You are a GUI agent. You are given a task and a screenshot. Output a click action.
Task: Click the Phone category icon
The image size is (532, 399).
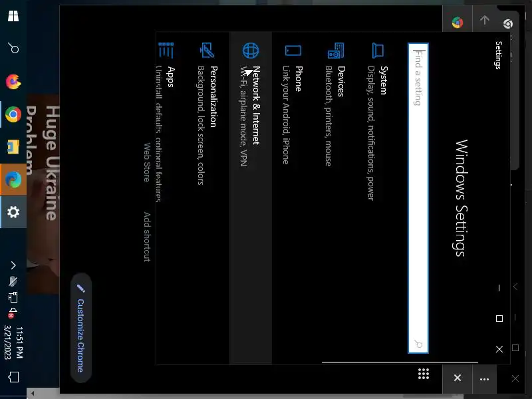click(x=293, y=51)
